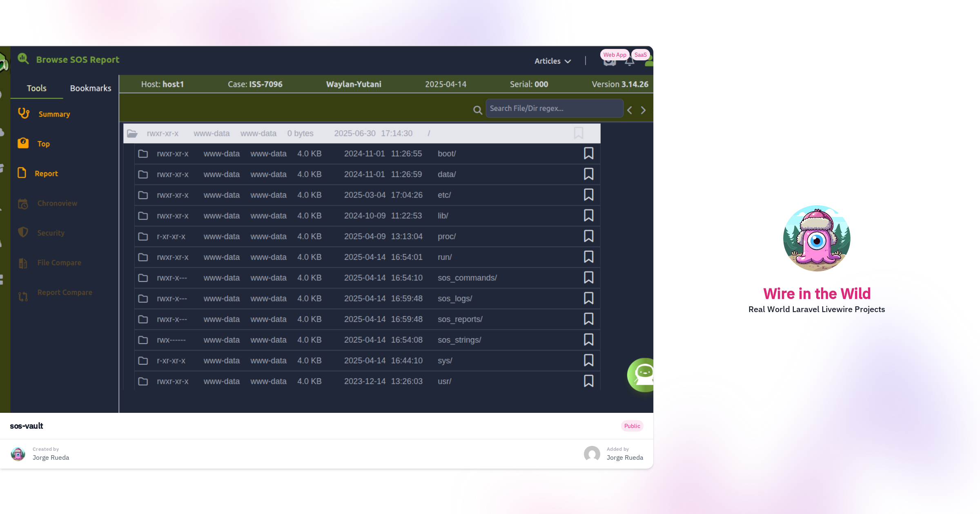This screenshot has height=514, width=980.
Task: Toggle bookmark for usr/ directory
Action: click(x=588, y=381)
